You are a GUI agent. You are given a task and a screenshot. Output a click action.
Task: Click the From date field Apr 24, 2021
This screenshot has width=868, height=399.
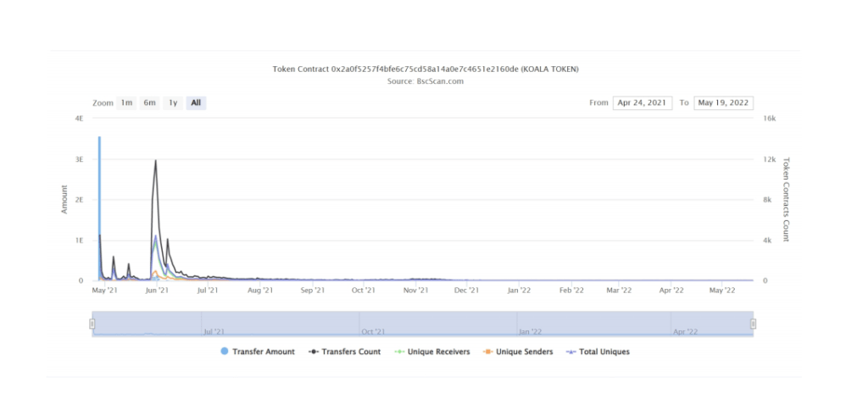[643, 103]
